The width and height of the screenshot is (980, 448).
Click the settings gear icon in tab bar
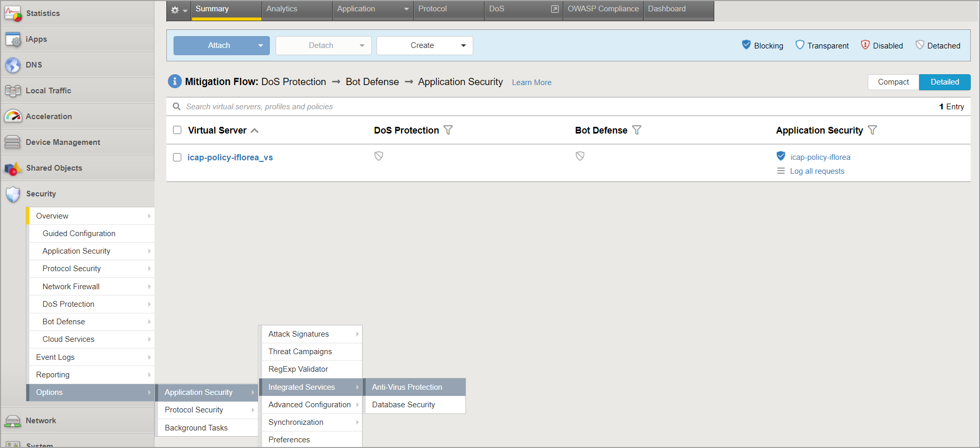pos(175,10)
